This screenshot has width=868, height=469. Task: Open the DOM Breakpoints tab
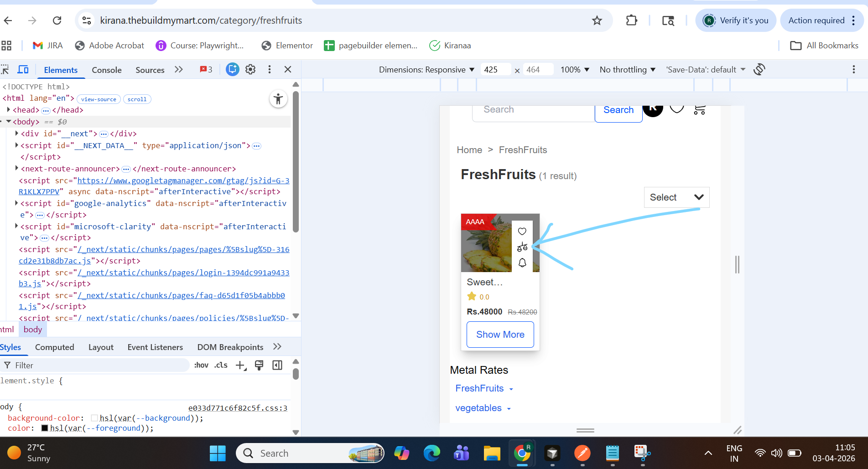click(230, 347)
